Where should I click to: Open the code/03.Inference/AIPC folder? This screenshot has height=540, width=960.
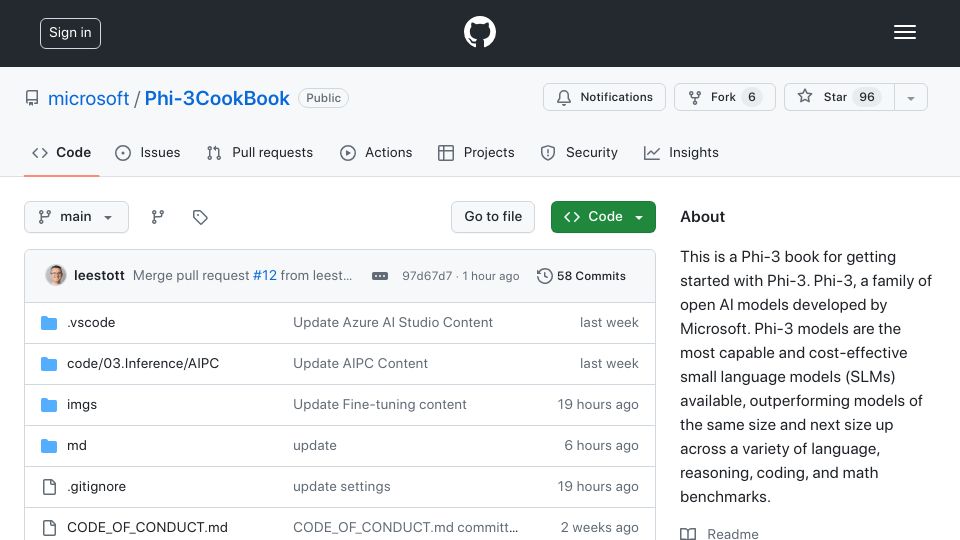[143, 364]
